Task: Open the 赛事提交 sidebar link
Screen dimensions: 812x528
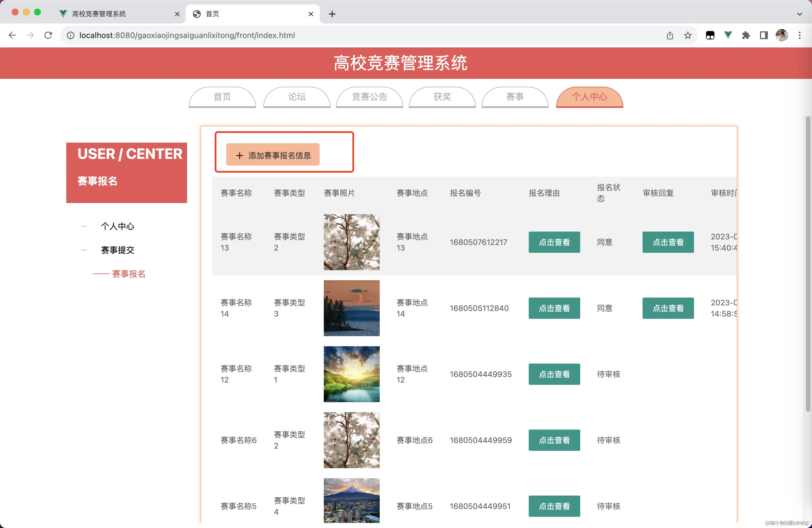Action: pos(117,250)
